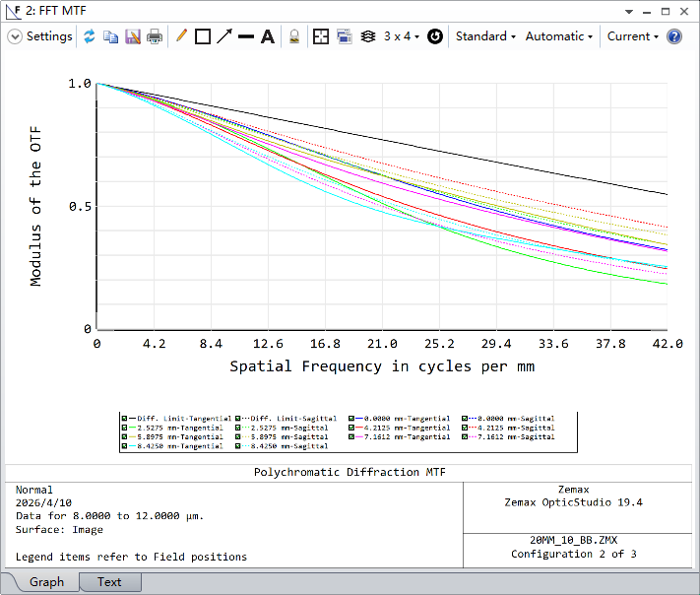The image size is (700, 595).
Task: Click the refresh/update analysis icon
Action: [90, 36]
